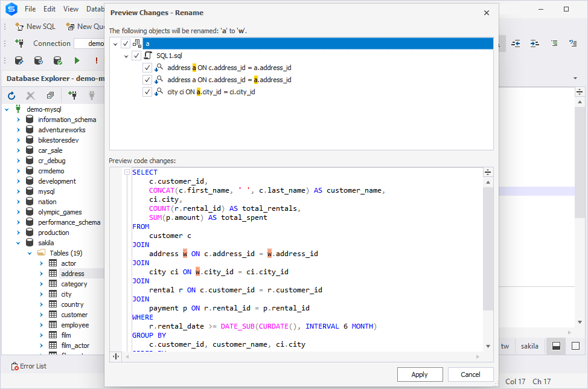
Task: Collapse the Tables (19) folder
Action: click(x=30, y=253)
